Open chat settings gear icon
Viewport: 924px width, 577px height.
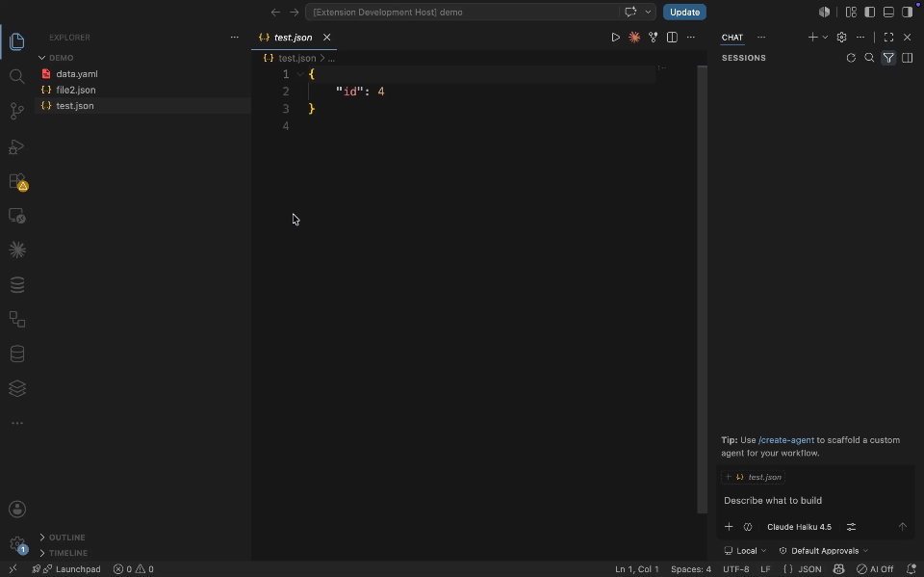(841, 38)
